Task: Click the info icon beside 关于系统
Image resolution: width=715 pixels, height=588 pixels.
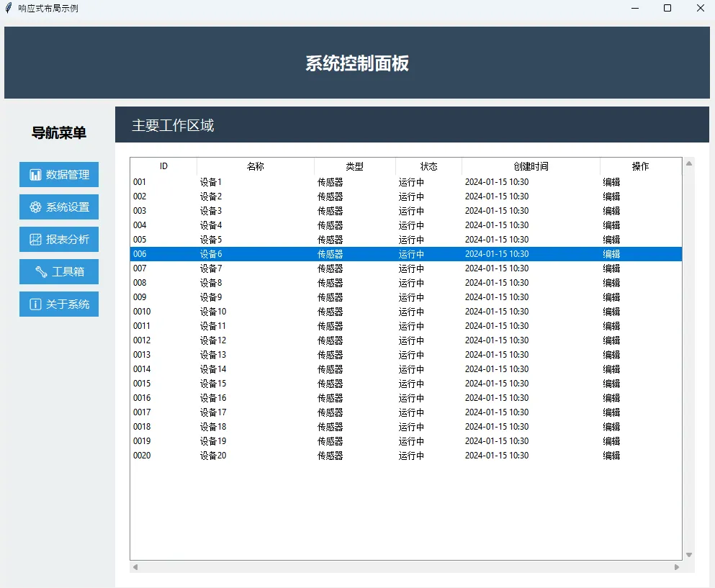Action: coord(35,304)
